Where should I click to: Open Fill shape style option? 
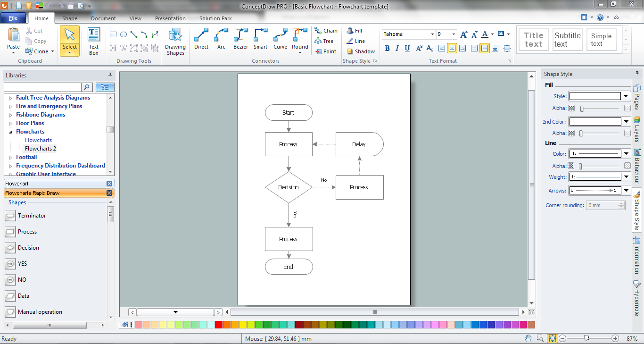tap(355, 31)
